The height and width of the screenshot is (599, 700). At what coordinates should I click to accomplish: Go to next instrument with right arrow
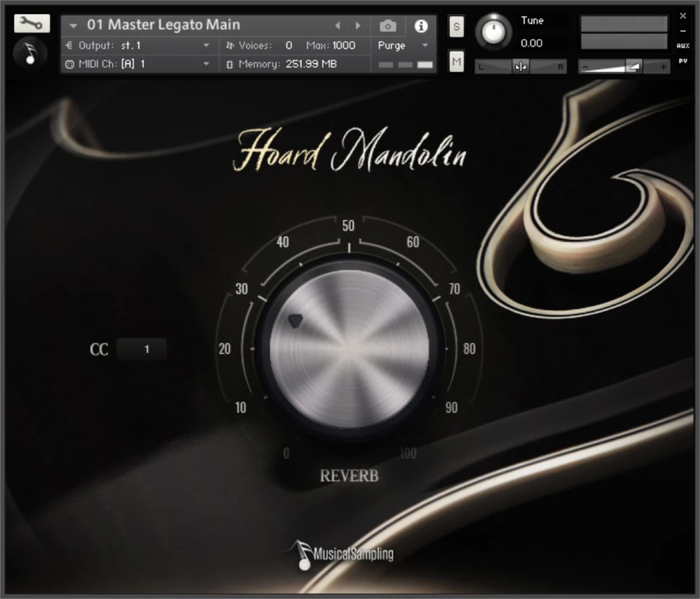coord(358,26)
